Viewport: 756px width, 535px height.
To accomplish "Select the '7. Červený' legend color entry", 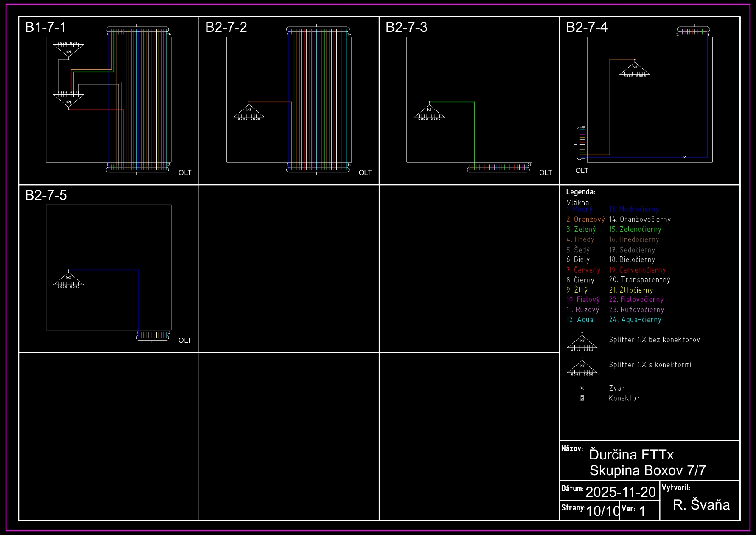I will click(x=583, y=270).
